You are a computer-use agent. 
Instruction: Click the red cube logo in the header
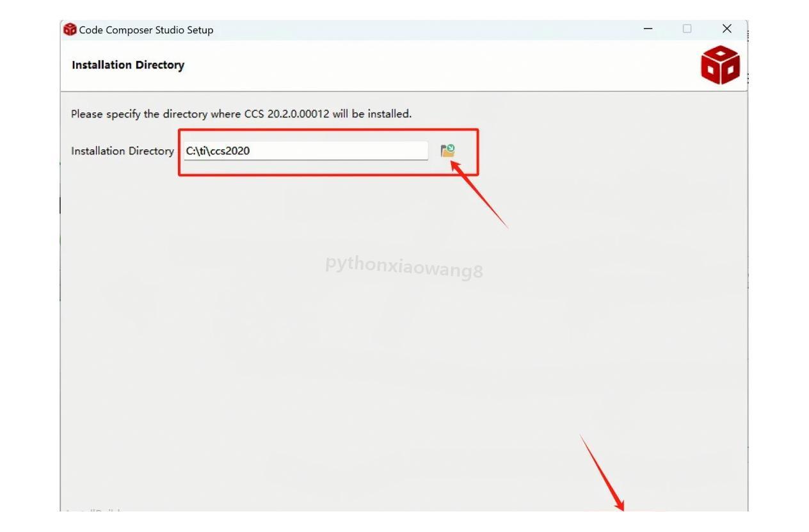click(x=720, y=65)
